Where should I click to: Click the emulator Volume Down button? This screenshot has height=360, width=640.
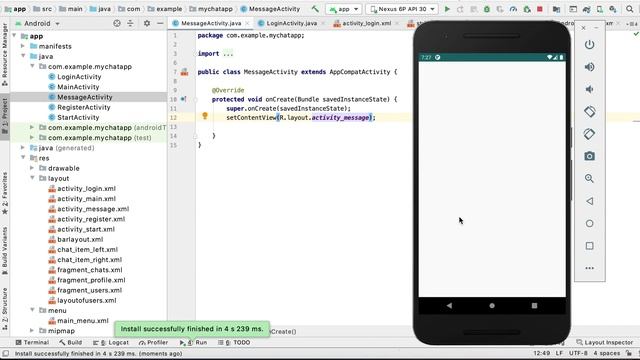tap(589, 89)
